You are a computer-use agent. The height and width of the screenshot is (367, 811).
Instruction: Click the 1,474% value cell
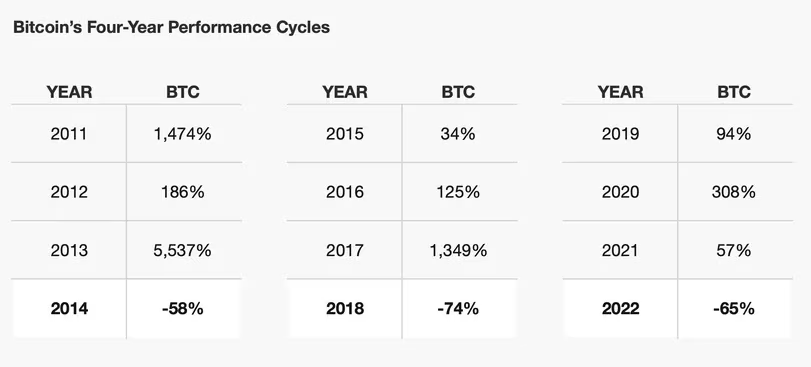(183, 134)
